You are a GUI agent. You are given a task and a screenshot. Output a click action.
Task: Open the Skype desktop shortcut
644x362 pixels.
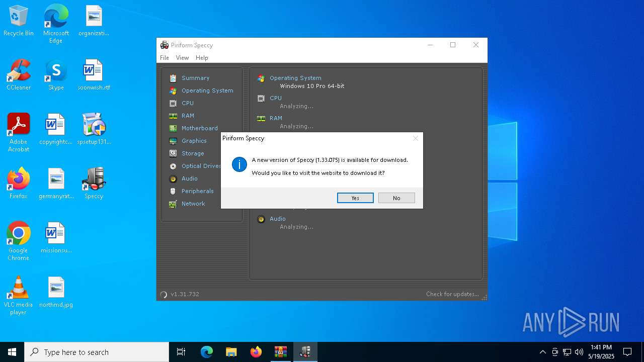(x=56, y=75)
